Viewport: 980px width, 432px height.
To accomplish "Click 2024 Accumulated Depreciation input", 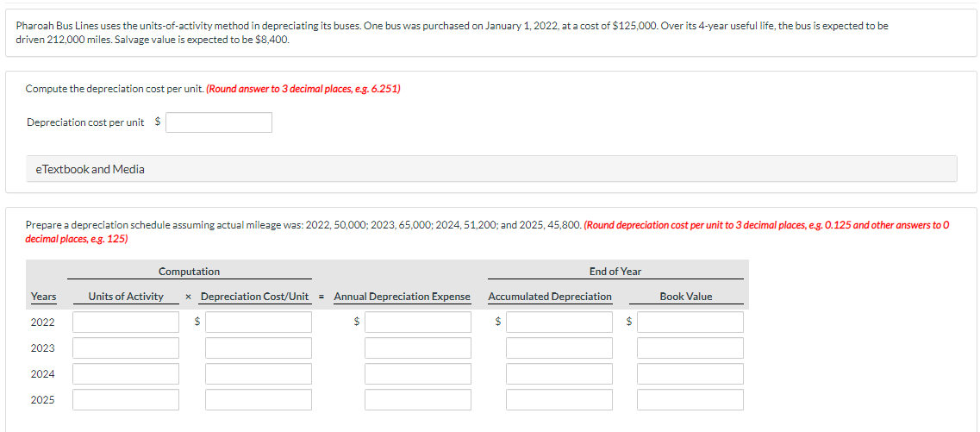I will [559, 374].
